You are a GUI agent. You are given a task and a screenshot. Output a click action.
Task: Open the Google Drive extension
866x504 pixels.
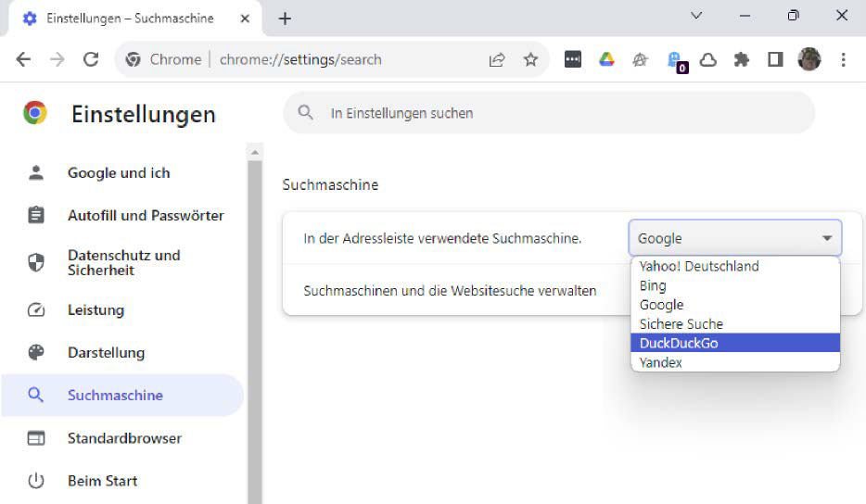pos(606,59)
